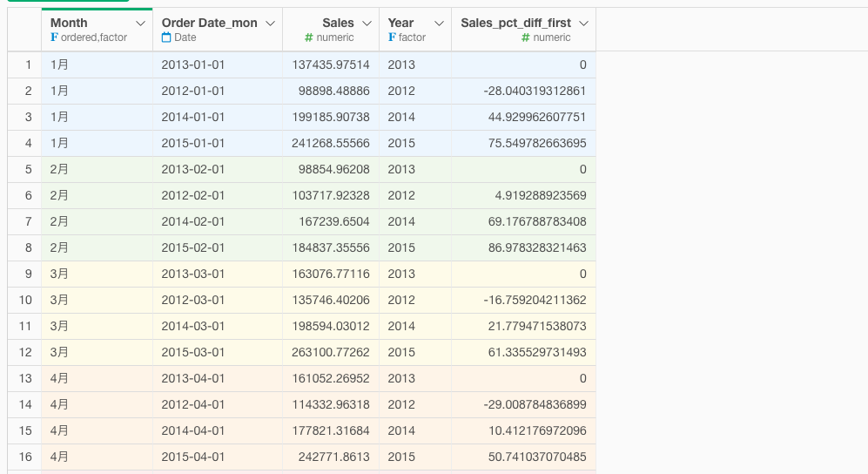Click the numeric hash icon under Sales
The image size is (868, 474).
click(x=309, y=37)
